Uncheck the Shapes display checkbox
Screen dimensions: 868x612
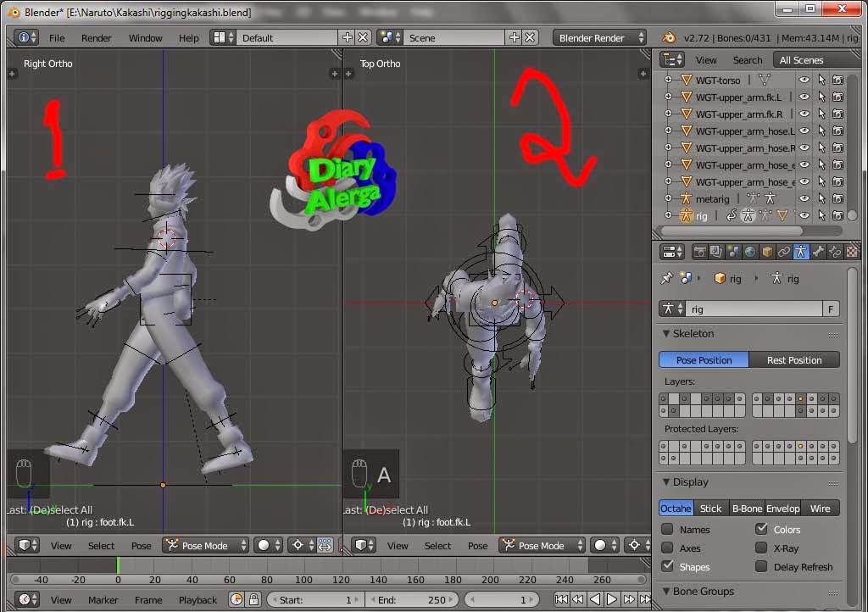pyautogui.click(x=667, y=566)
